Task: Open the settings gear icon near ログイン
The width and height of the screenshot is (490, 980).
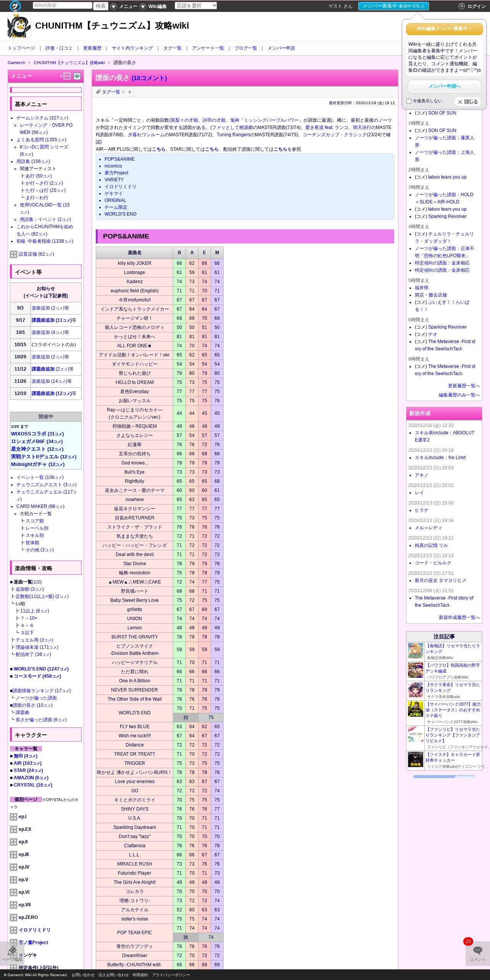Action: [x=462, y=6]
